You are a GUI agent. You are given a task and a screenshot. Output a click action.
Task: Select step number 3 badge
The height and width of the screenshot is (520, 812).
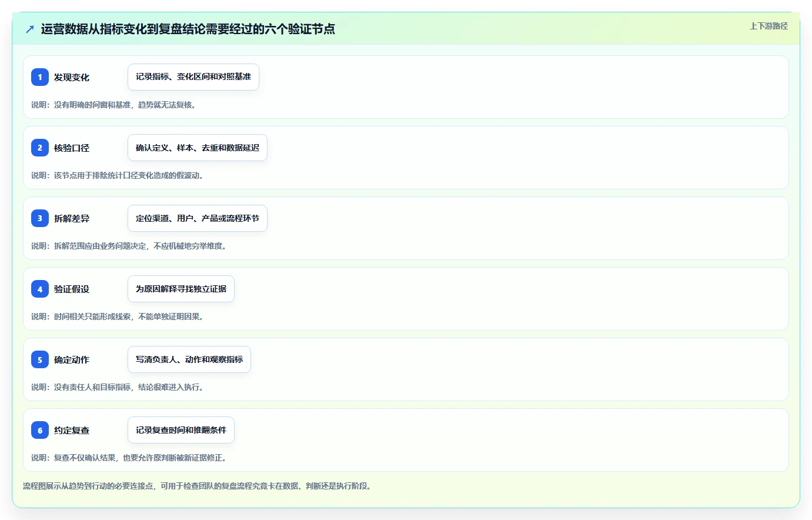[x=40, y=218]
